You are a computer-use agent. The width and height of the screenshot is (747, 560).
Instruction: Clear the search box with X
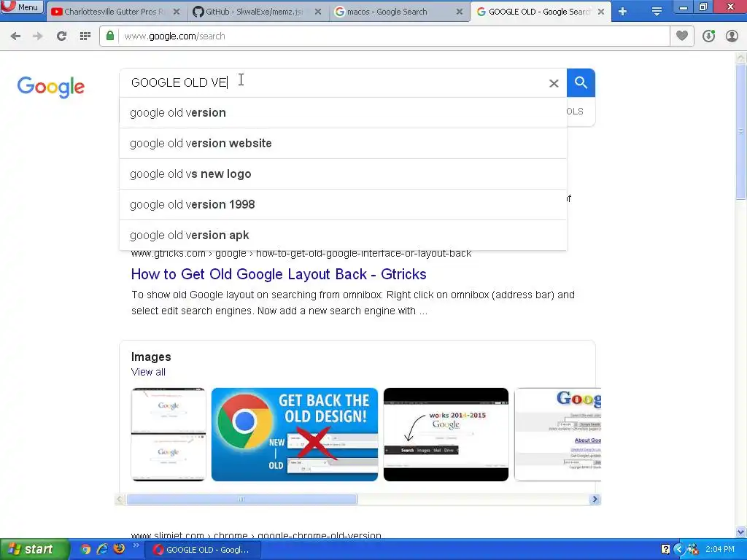(554, 83)
